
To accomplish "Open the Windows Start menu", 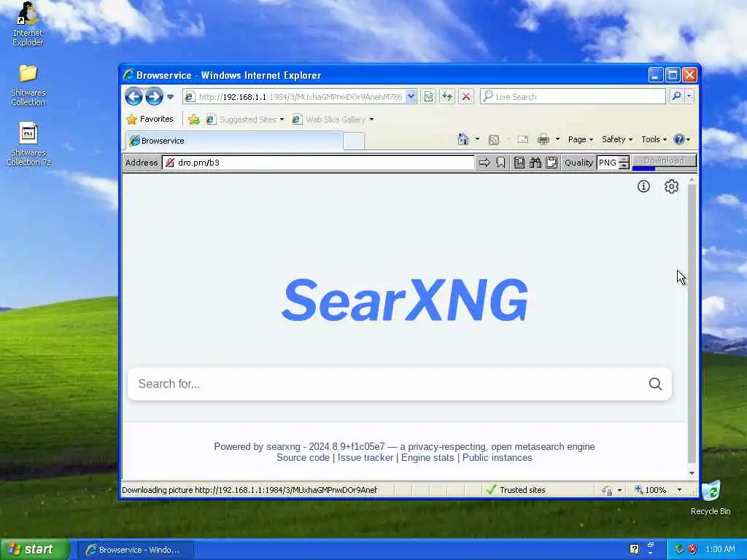I will coord(34,550).
